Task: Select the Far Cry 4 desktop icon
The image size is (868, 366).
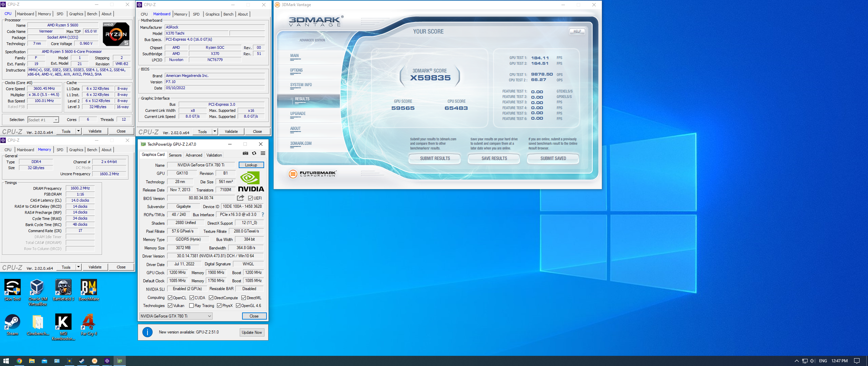Action: [89, 325]
